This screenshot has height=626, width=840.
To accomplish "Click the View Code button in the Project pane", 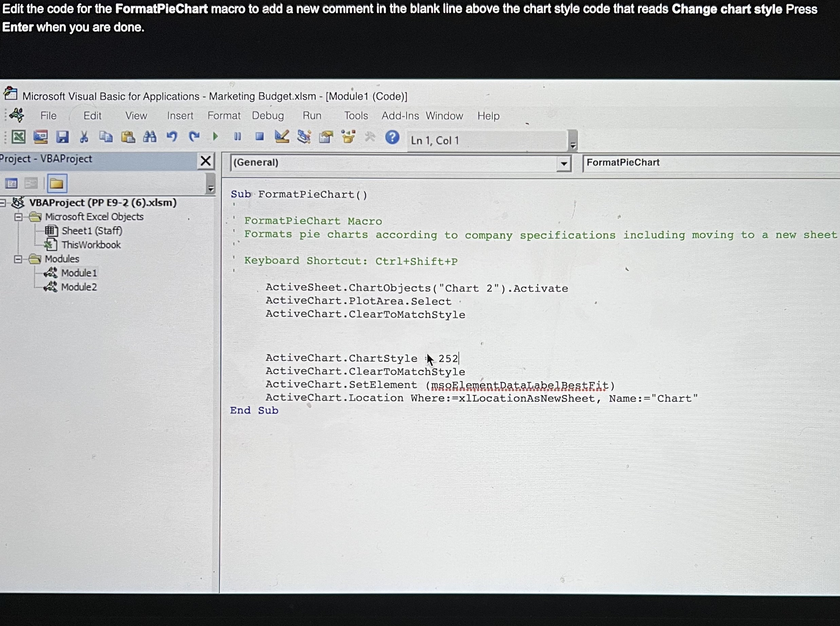I will pos(12,184).
